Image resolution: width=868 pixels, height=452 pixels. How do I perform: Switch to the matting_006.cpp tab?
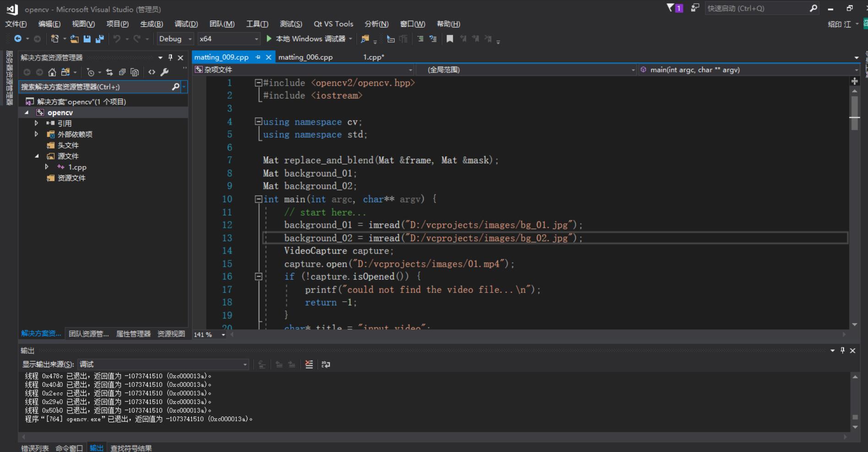[306, 57]
